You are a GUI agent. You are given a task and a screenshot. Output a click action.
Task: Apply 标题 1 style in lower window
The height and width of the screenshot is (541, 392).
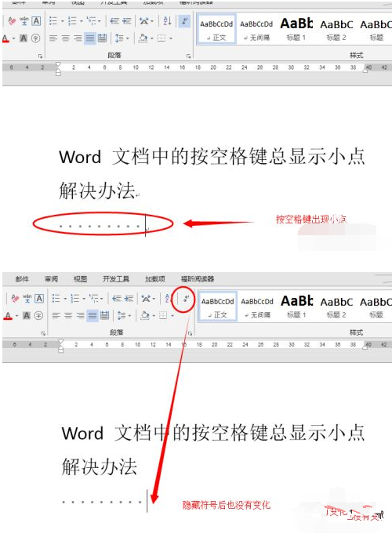pyautogui.click(x=297, y=307)
